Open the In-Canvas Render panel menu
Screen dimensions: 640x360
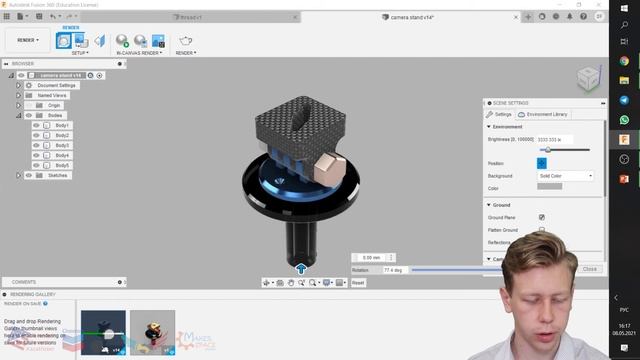click(139, 53)
